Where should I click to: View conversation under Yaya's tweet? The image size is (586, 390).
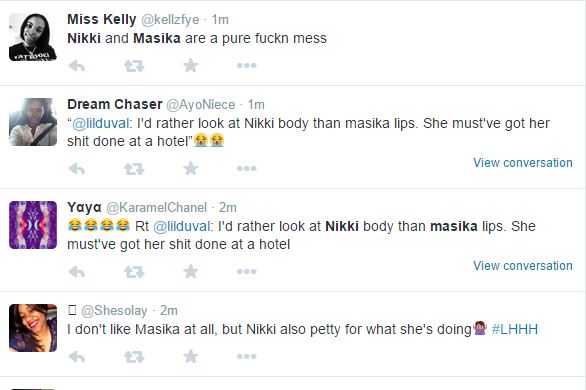[x=523, y=266]
